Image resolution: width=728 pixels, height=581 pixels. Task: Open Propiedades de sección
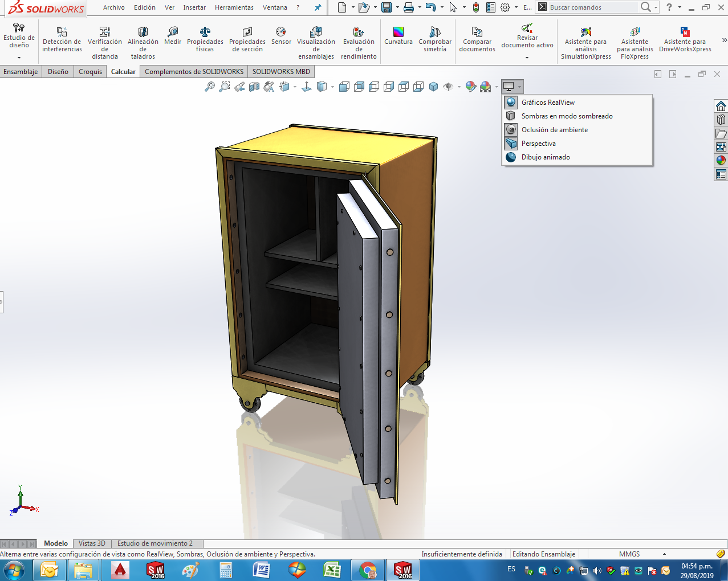247,39
